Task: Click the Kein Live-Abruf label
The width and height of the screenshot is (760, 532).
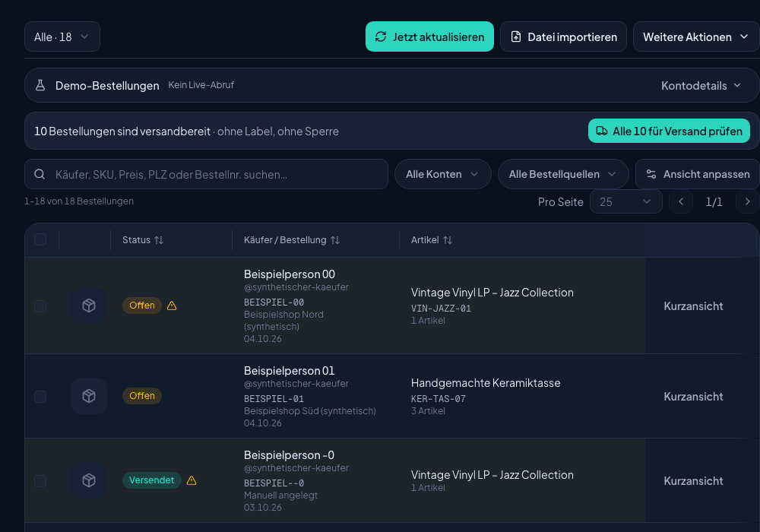Action: click(201, 85)
